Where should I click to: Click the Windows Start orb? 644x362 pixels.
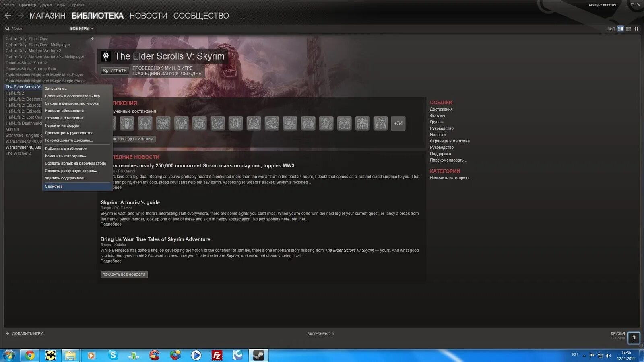tap(9, 355)
